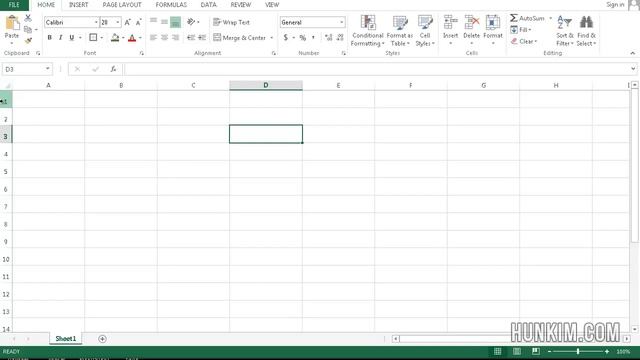640x360 pixels.
Task: Open the Fill dropdown
Action: pyautogui.click(x=520, y=30)
